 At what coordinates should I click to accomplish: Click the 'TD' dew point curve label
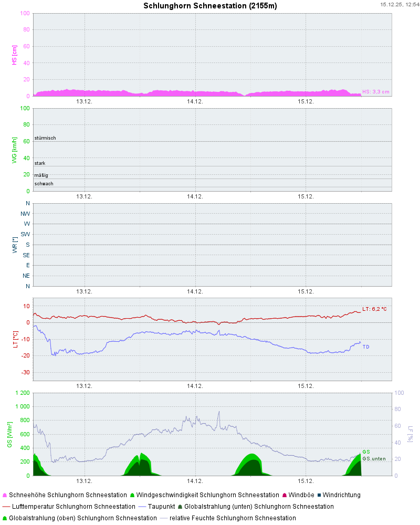(x=366, y=347)
